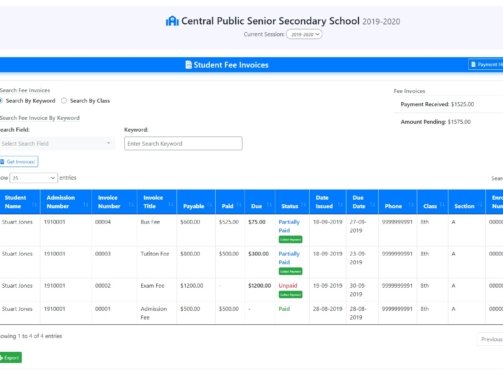Viewport: 503px width, 378px height.
Task: Sort table by Section column
Action: (x=467, y=202)
